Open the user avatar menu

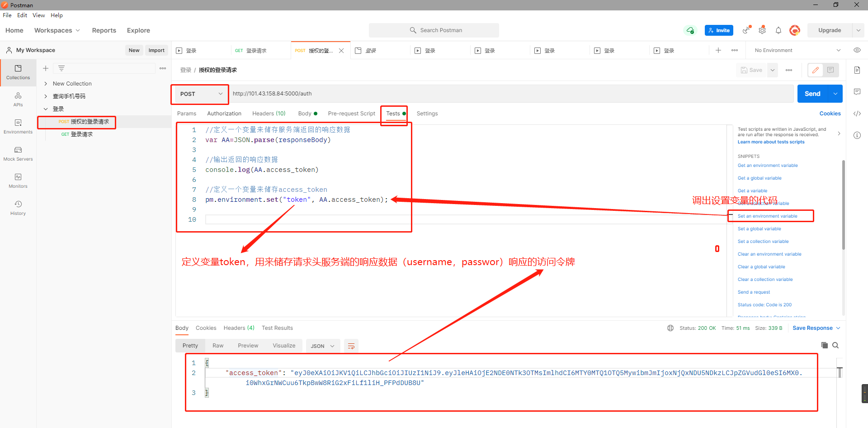pyautogui.click(x=795, y=30)
